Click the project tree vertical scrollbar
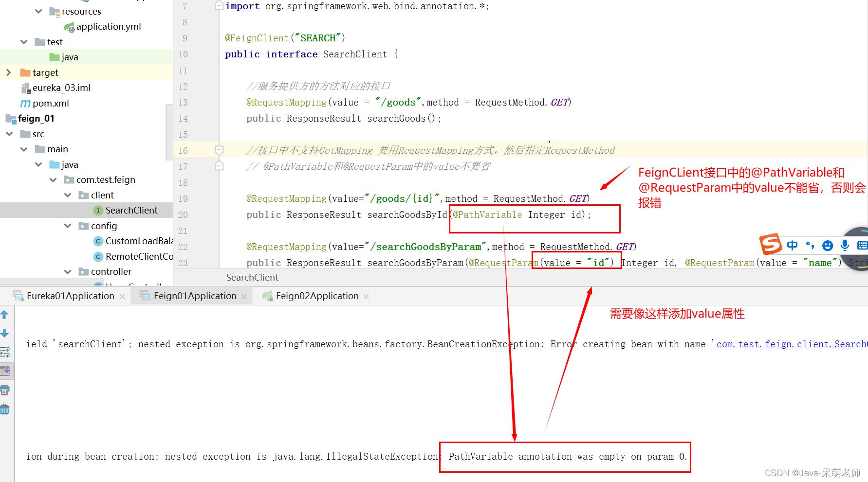Viewport: 868px width, 482px height. pyautogui.click(x=169, y=131)
